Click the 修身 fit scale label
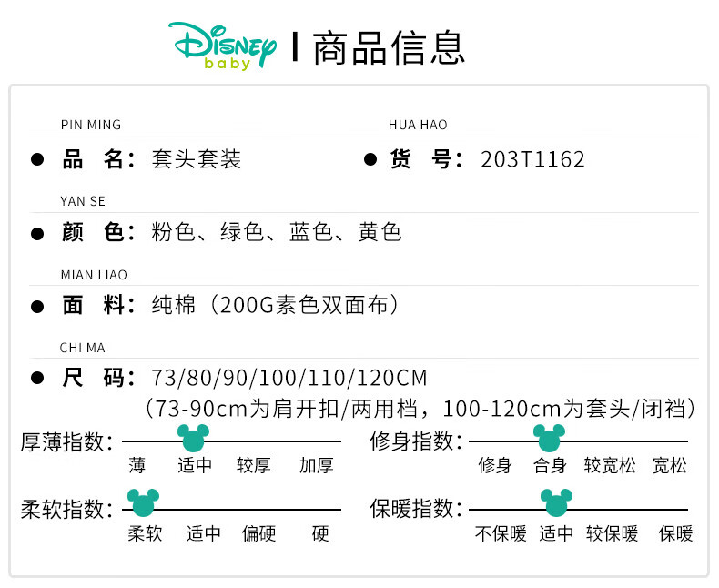 coord(495,465)
